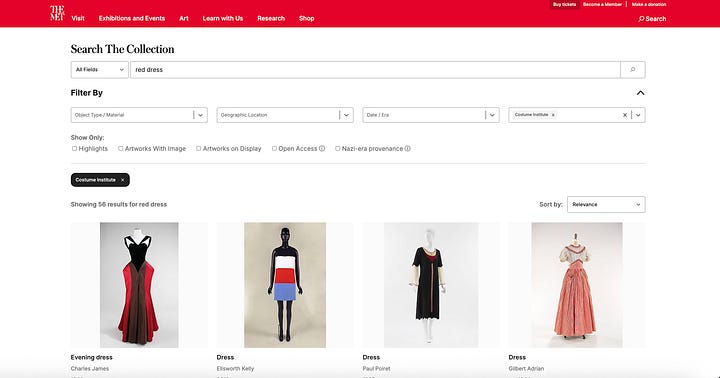Check Artworks With Image
Screen dimensions: 720x378
click(x=121, y=148)
